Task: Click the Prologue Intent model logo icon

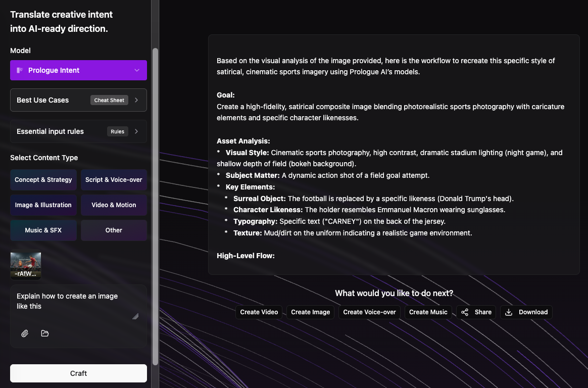Action: (20, 70)
